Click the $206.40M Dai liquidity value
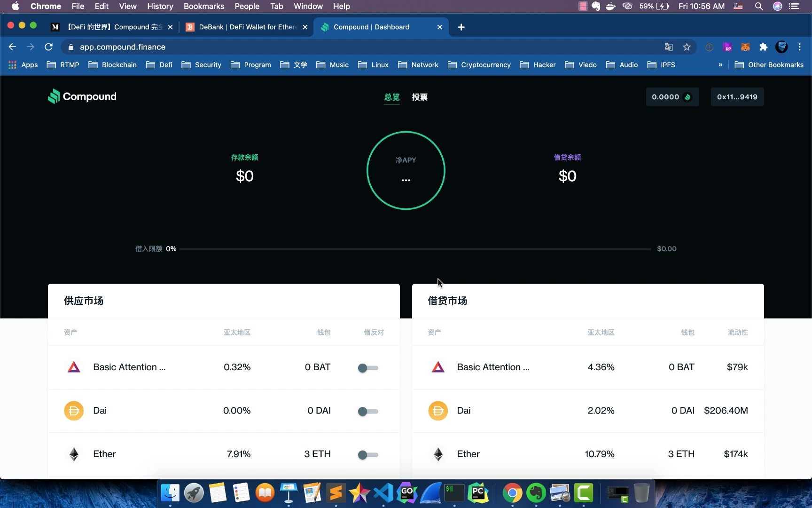Screen dimensions: 812x508 (x=726, y=411)
